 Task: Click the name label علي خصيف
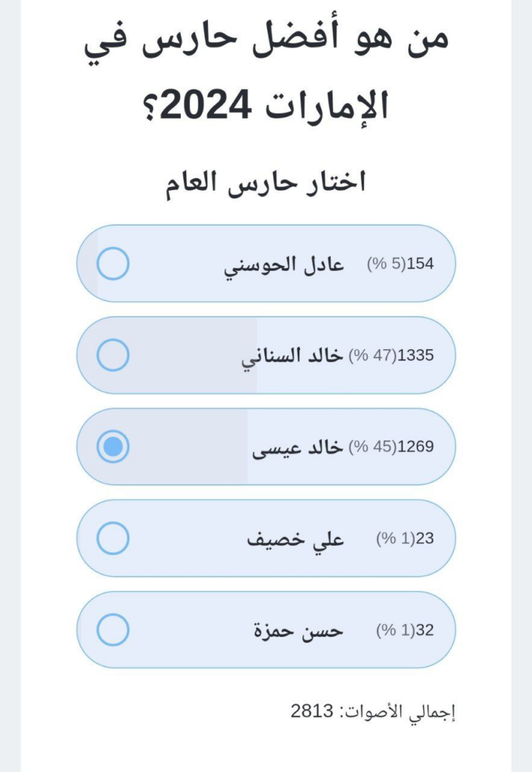tap(295, 540)
